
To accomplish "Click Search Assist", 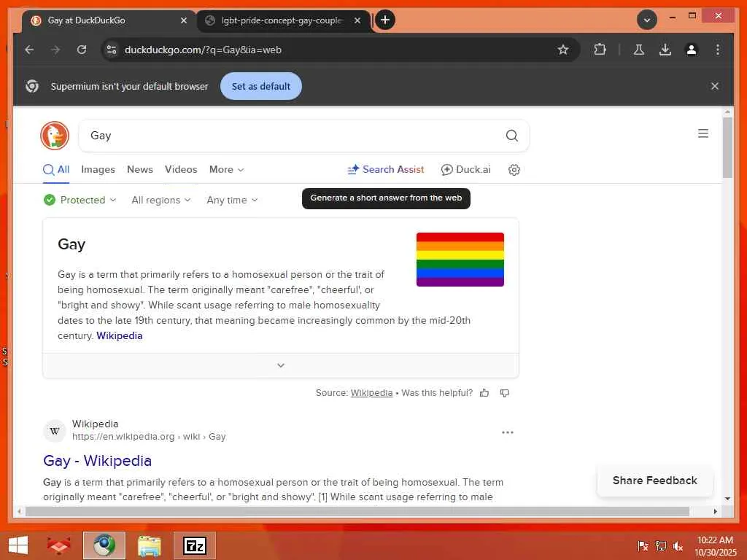I will pyautogui.click(x=386, y=169).
